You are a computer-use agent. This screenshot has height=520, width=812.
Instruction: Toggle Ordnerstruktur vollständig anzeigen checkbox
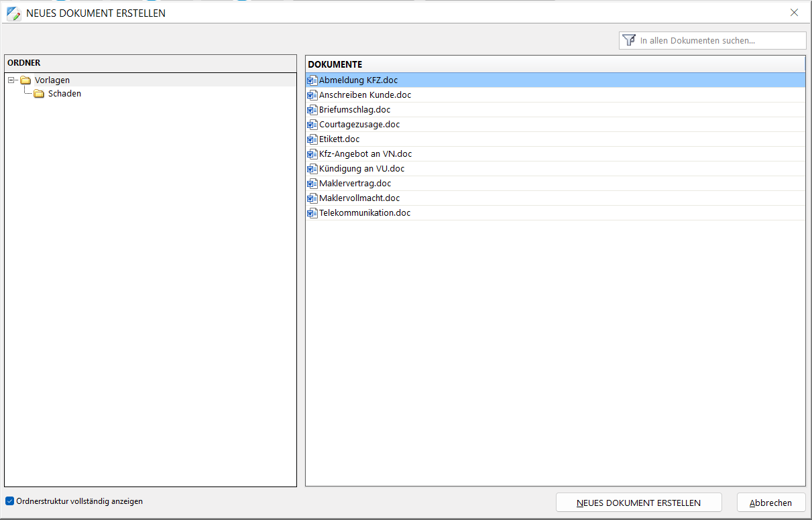[x=9, y=501]
